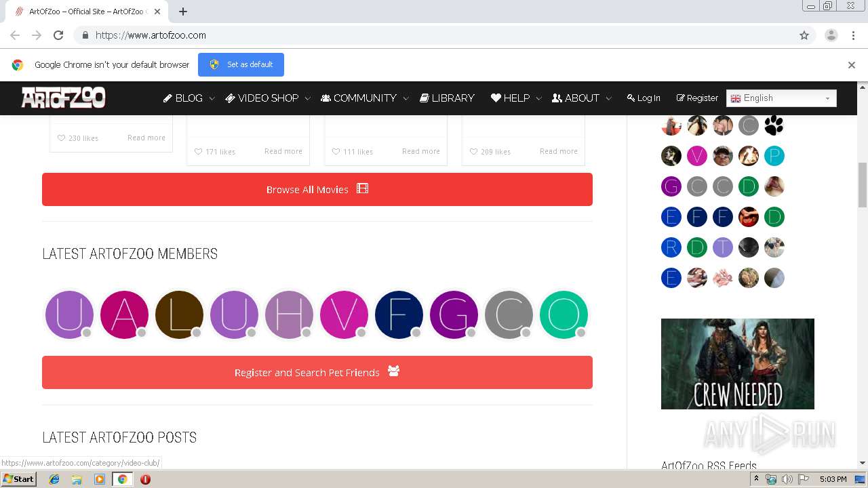Click the Chrome taskbar icon
Viewport: 868px width, 488px height.
pyautogui.click(x=122, y=479)
